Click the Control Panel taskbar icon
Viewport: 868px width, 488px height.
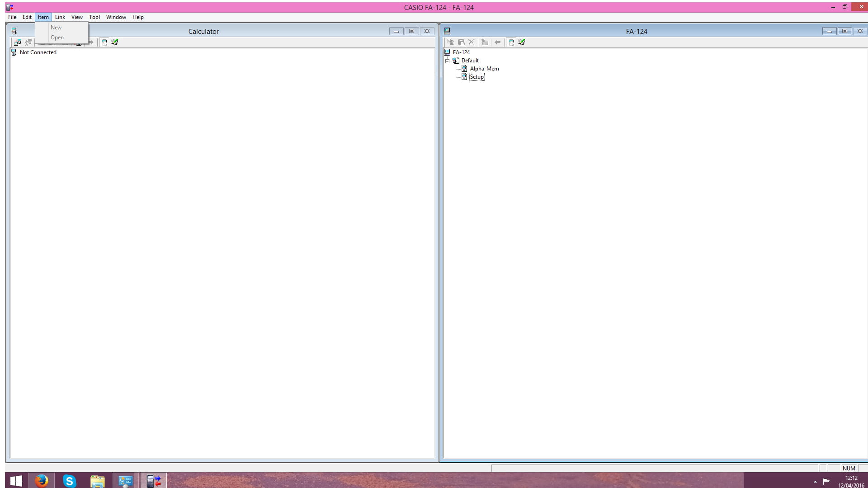click(125, 481)
